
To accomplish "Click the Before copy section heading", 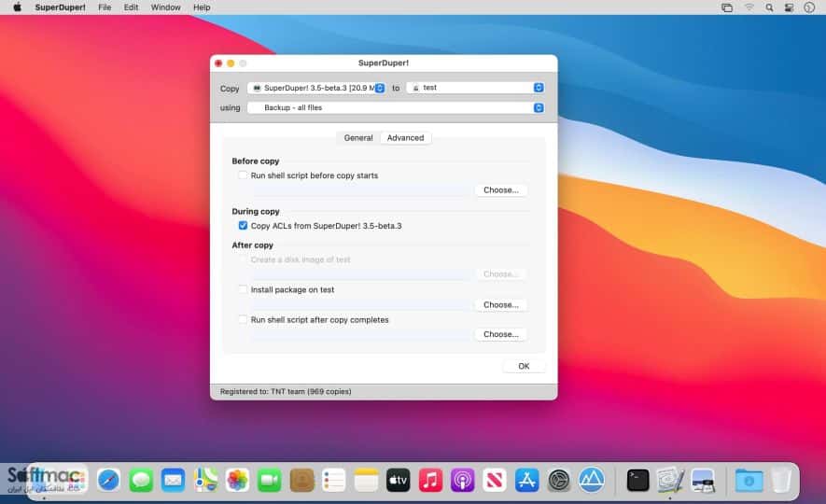I will pyautogui.click(x=256, y=161).
